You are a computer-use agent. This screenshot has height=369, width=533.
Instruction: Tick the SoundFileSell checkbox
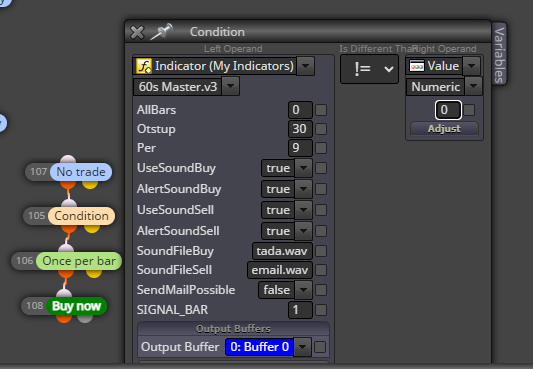[x=321, y=270]
